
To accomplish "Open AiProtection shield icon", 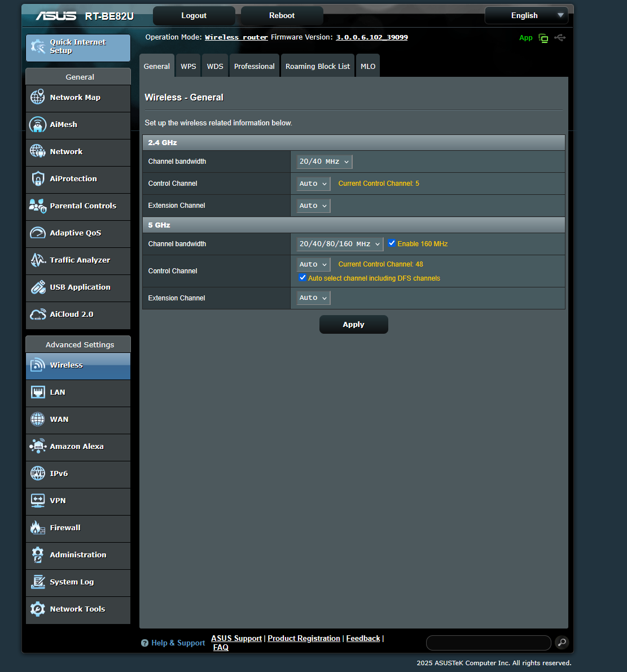I will click(x=38, y=178).
